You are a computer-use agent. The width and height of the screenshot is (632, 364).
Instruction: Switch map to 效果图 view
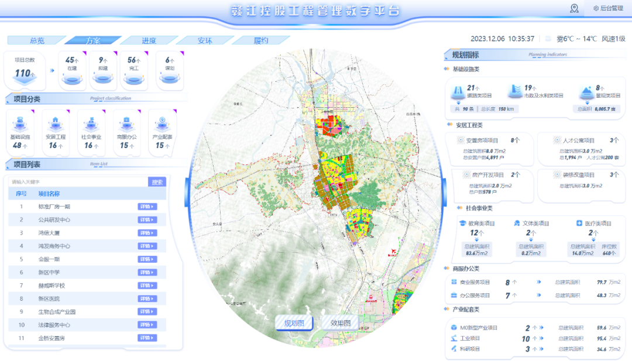(340, 323)
